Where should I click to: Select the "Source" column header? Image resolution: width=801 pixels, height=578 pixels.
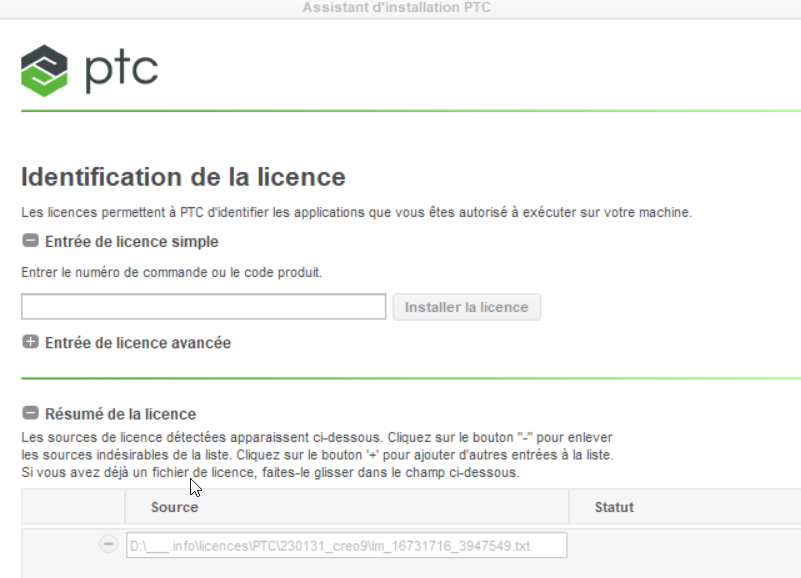[x=176, y=507]
